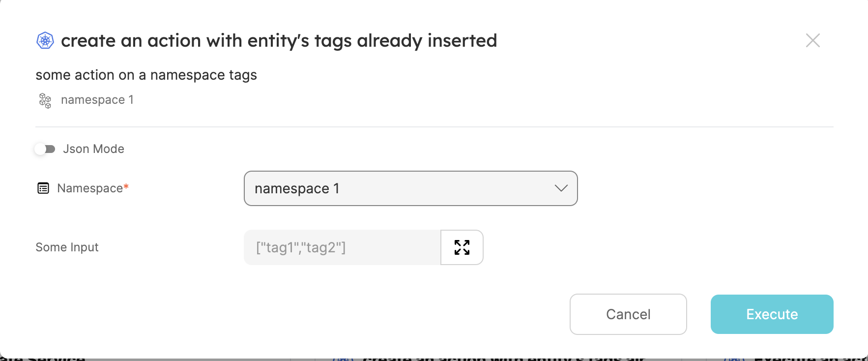Open the expanded editor for Some Input
This screenshot has width=868, height=361.
point(461,247)
